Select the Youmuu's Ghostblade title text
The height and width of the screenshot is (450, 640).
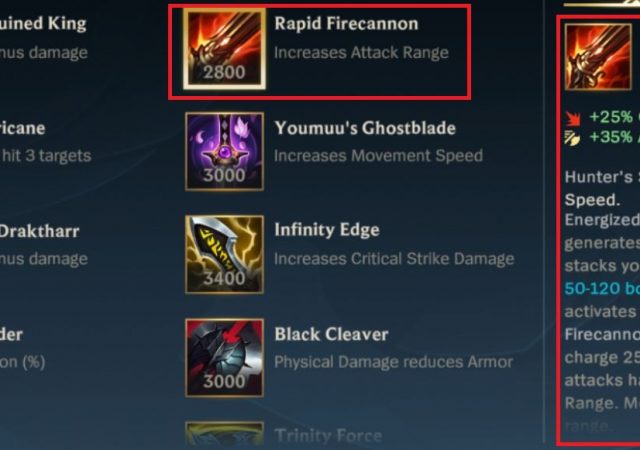365,128
